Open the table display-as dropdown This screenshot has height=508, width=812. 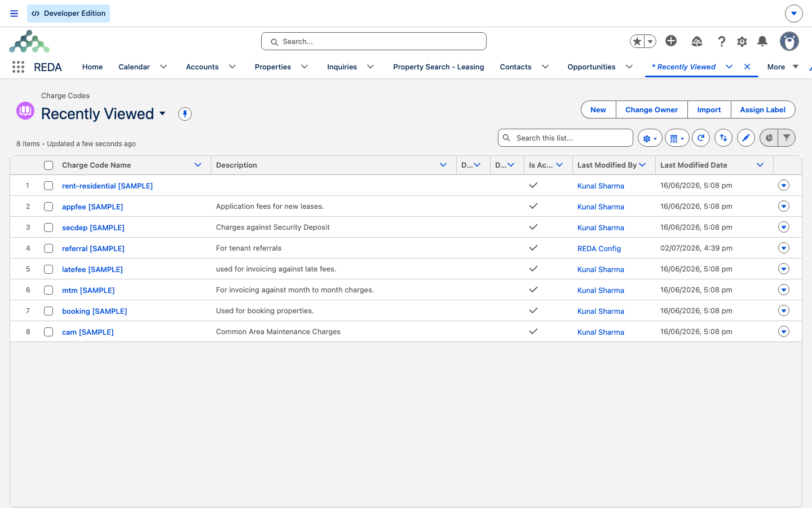[677, 138]
